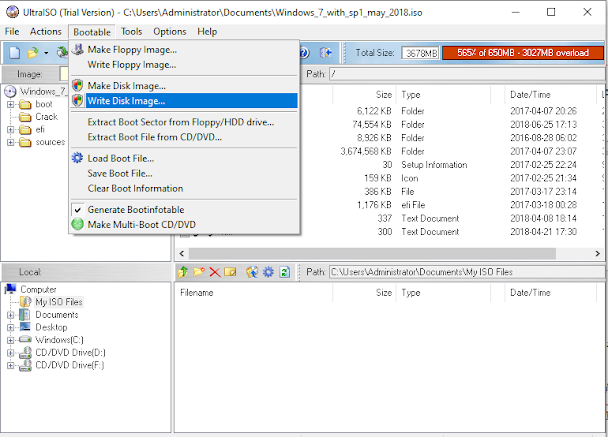Open the Actions menu

[x=46, y=31]
